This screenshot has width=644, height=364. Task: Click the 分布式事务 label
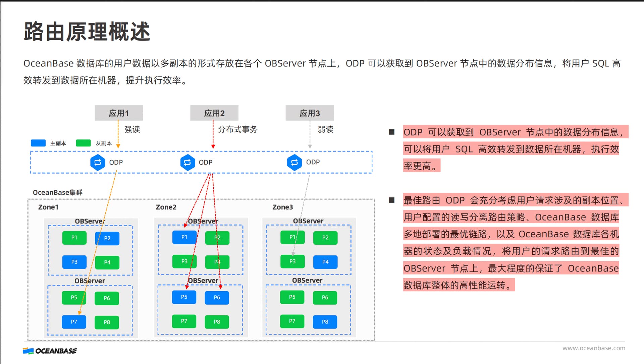[238, 129]
